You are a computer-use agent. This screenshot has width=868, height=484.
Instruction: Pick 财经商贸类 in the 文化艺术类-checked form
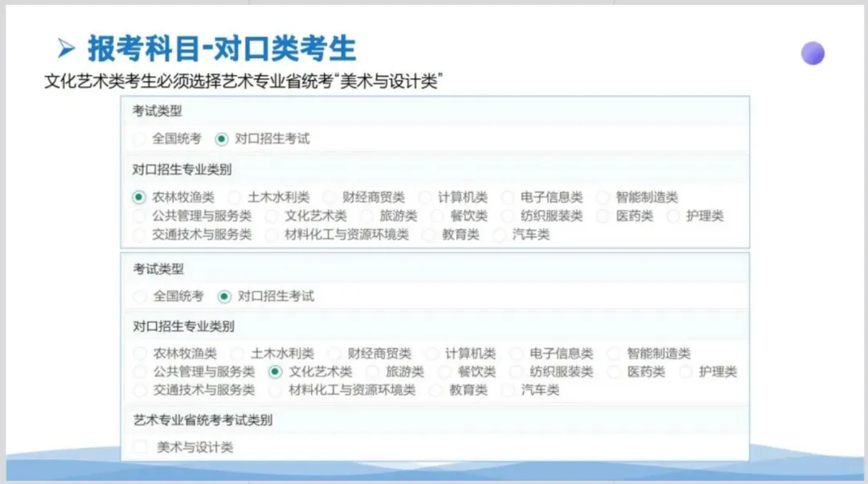(x=334, y=353)
